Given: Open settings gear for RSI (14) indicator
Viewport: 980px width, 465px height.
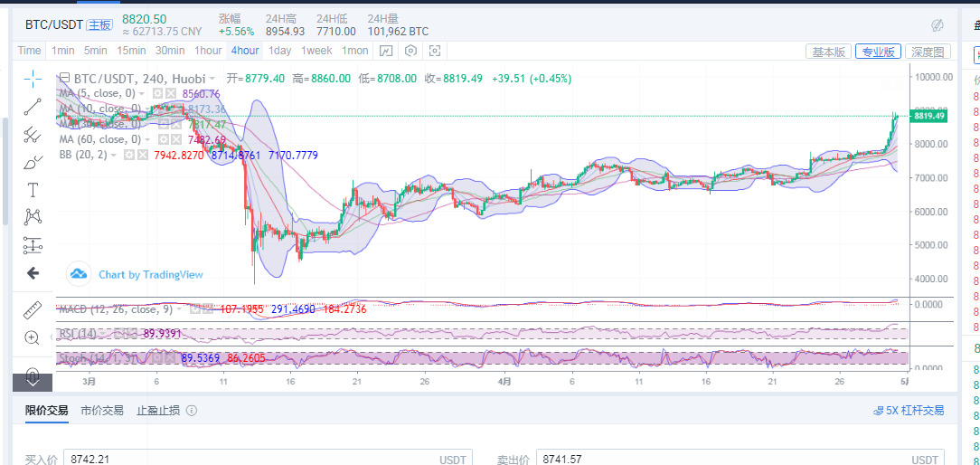Looking at the screenshot, I should click(x=118, y=334).
